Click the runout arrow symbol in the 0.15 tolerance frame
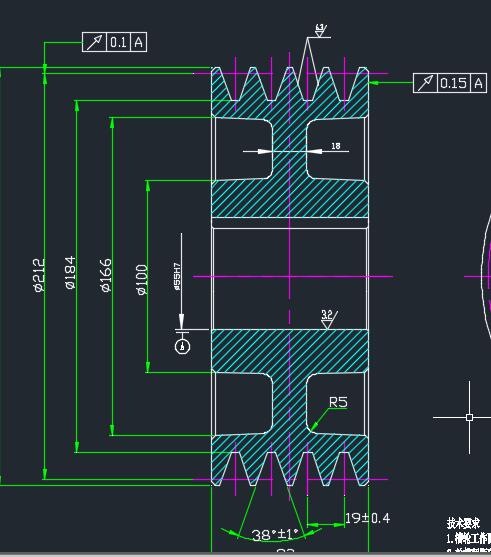491x557 pixels. pos(425,83)
